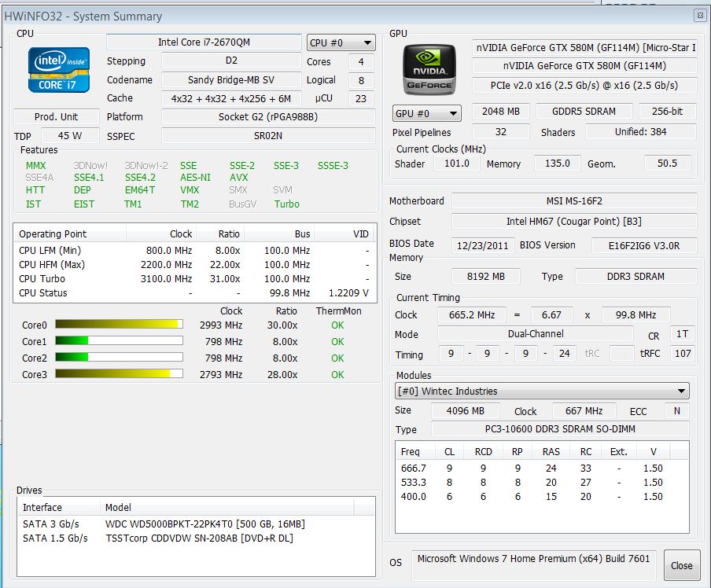The width and height of the screenshot is (711, 588).
Task: Click the 2993 MHz Core0 clock value
Action: pyautogui.click(x=221, y=325)
